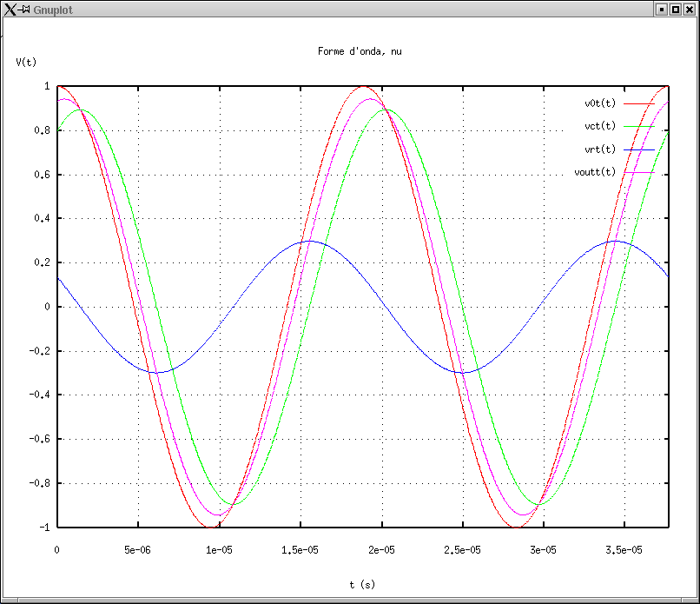Click the red v0t(t) legend line sample
Image resolution: width=700 pixels, height=604 pixels.
click(x=638, y=103)
